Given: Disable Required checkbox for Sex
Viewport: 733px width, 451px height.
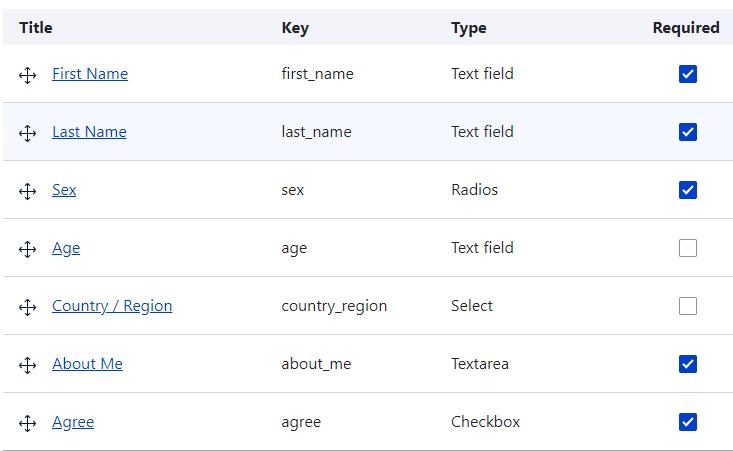Looking at the screenshot, I should pos(688,190).
